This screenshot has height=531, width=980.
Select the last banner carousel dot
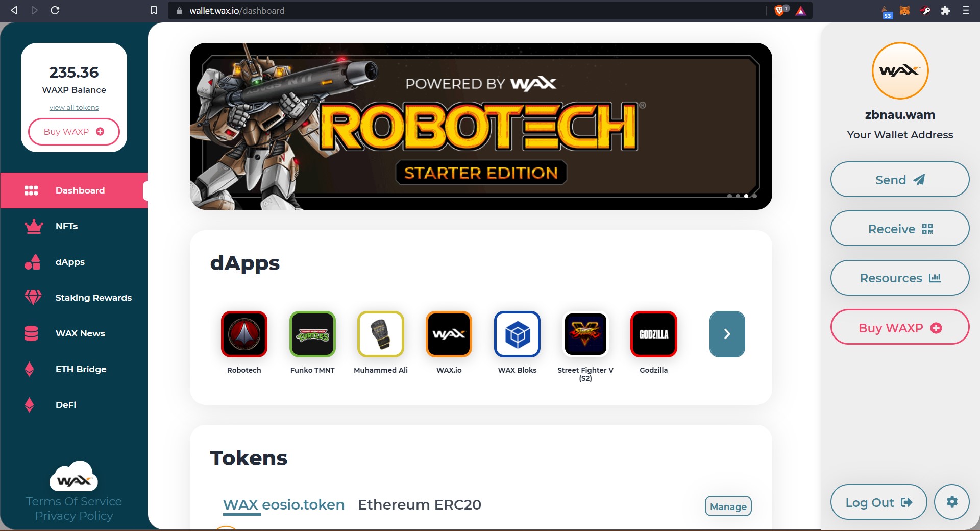pos(754,196)
